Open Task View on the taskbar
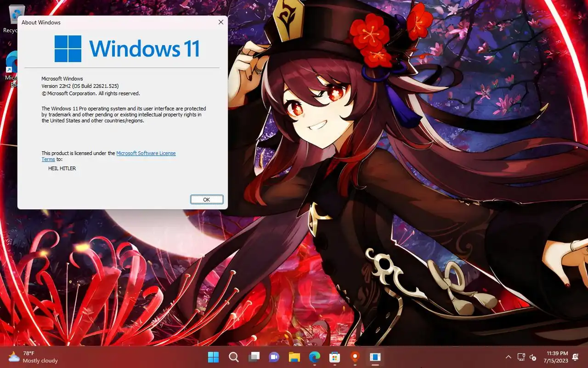This screenshot has height=368, width=588. pos(254,357)
